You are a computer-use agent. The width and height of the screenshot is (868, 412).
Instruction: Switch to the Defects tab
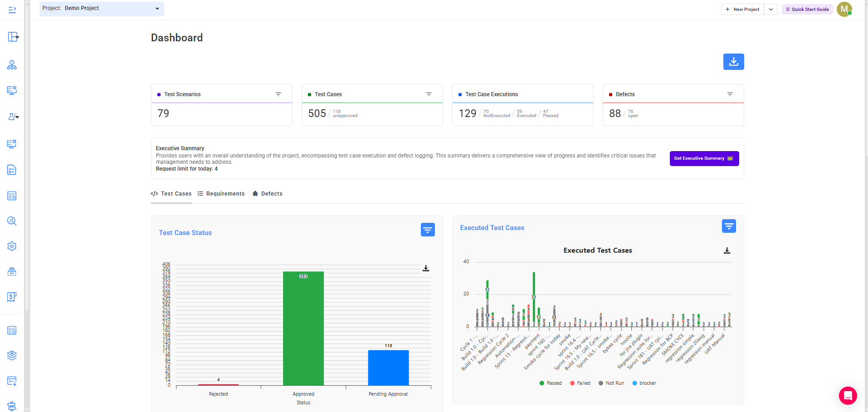(267, 194)
